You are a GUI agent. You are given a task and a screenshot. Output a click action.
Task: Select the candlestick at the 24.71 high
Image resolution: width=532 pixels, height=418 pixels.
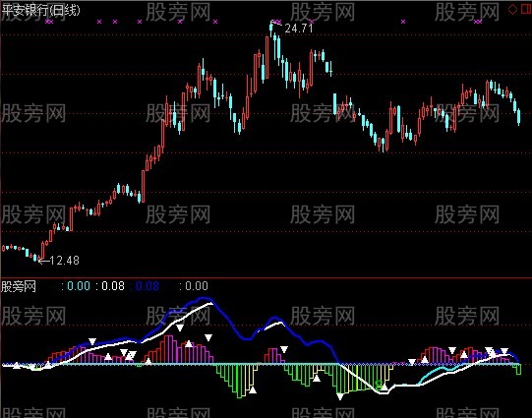[271, 29]
